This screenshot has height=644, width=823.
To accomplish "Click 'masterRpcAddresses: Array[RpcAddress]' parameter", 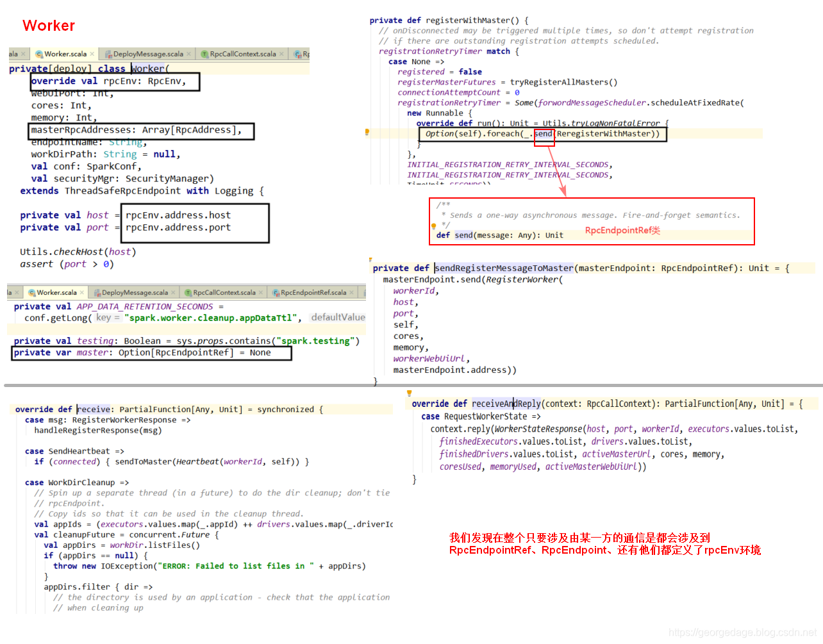I will (137, 129).
